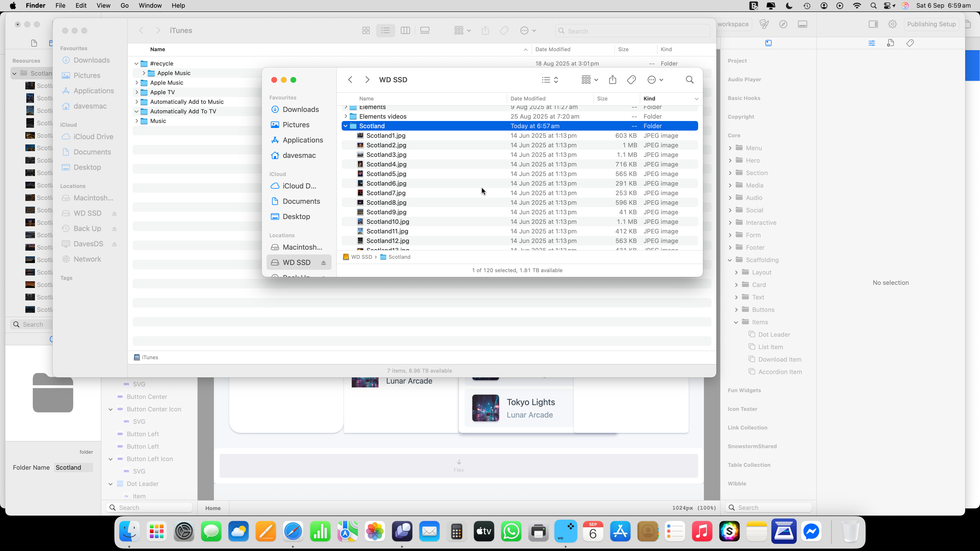Switch iTunes window to icon view
The height and width of the screenshot is (551, 980).
(366, 31)
